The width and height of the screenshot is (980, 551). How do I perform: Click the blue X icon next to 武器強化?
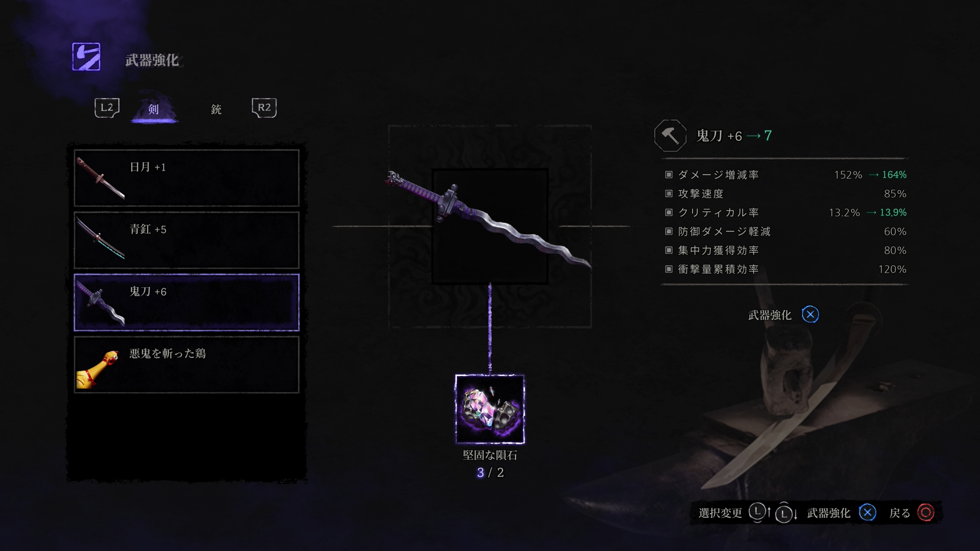point(810,314)
